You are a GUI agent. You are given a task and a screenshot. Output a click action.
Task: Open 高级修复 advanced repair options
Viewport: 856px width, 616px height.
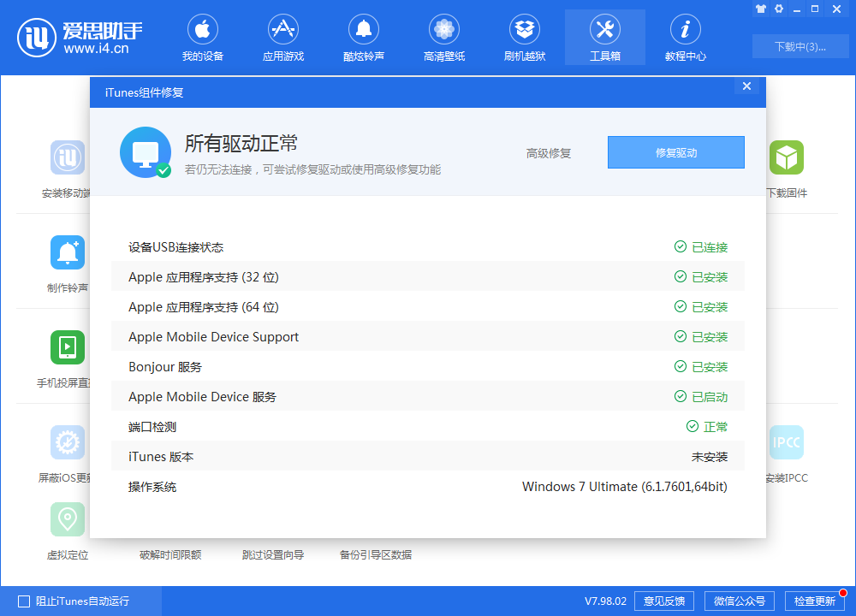pos(549,152)
